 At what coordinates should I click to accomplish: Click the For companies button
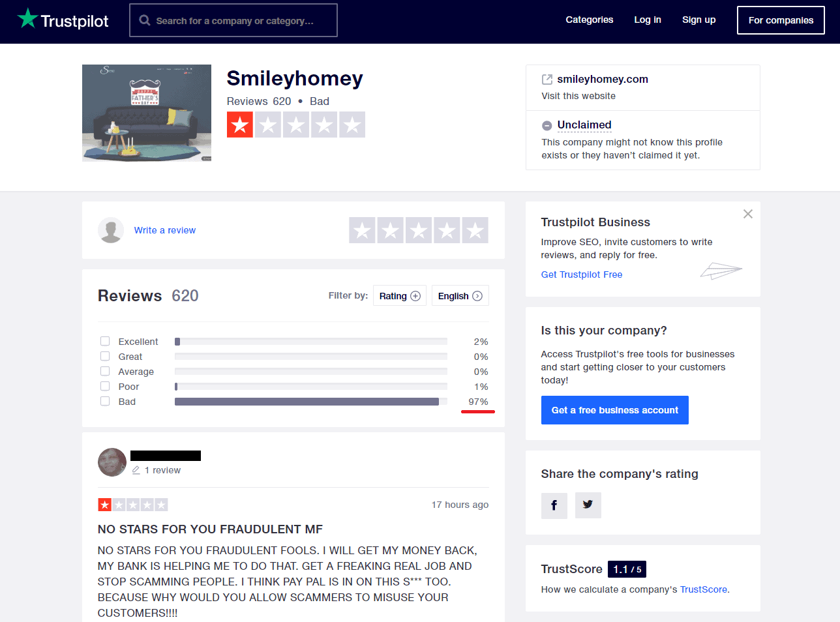[781, 20]
